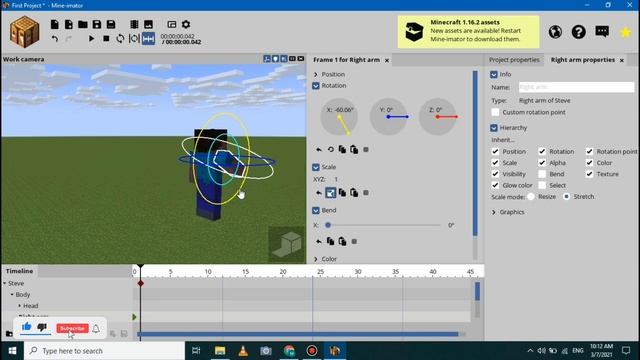Paste the Rotation values
640x360 pixels.
354,150
